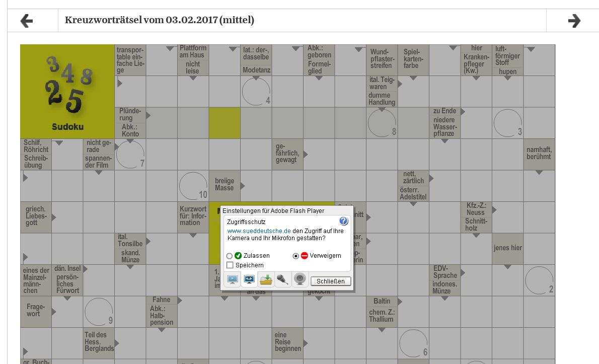Click the 'gefährlich, gewagt' clue cell
This screenshot has width=599, height=364.
287,154
